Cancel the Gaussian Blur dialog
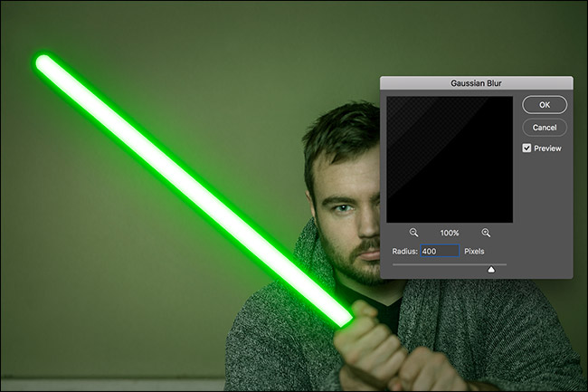588x392 pixels. pos(545,128)
